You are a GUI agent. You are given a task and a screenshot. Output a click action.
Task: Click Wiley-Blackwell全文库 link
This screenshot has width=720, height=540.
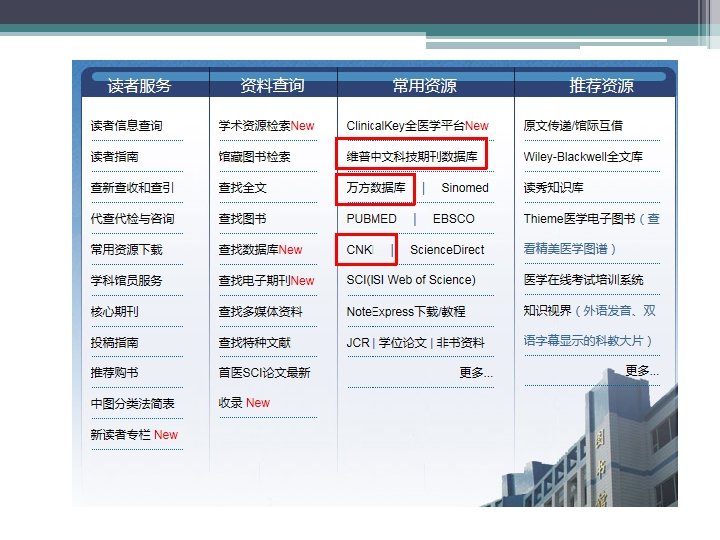coord(583,157)
